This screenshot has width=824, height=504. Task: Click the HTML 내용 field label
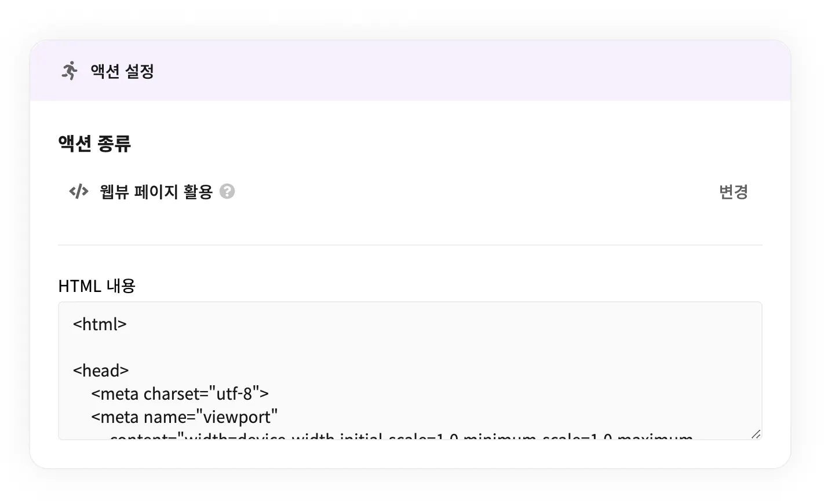(x=97, y=286)
